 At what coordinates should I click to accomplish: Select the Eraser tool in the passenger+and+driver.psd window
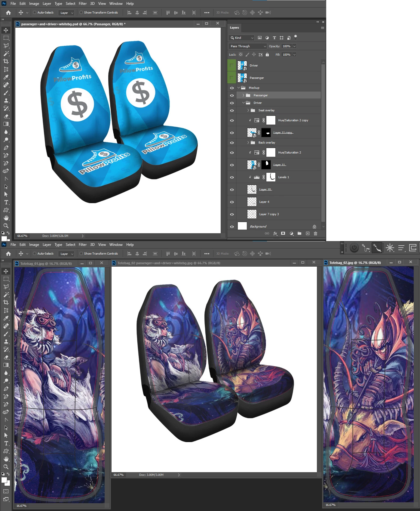[6, 116]
